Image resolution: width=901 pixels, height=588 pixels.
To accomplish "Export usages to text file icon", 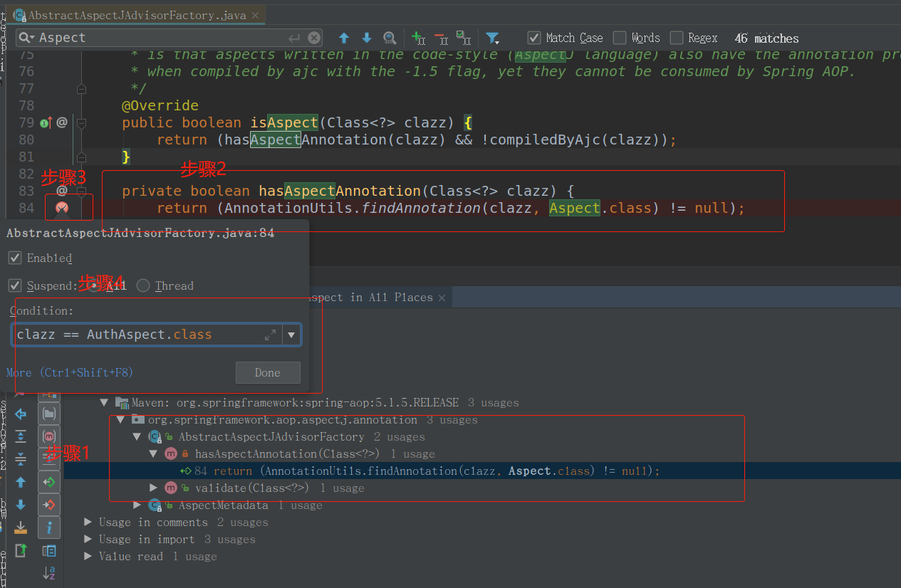I will tap(21, 527).
